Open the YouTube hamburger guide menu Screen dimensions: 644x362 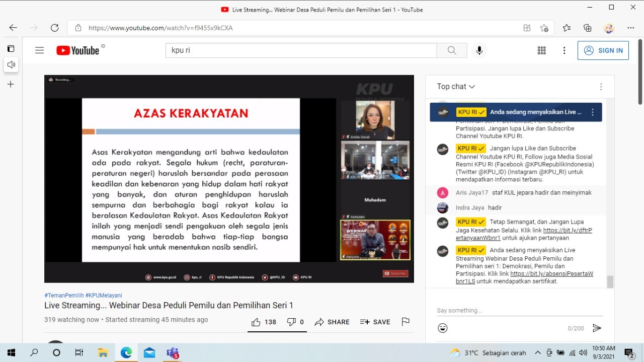(x=40, y=50)
